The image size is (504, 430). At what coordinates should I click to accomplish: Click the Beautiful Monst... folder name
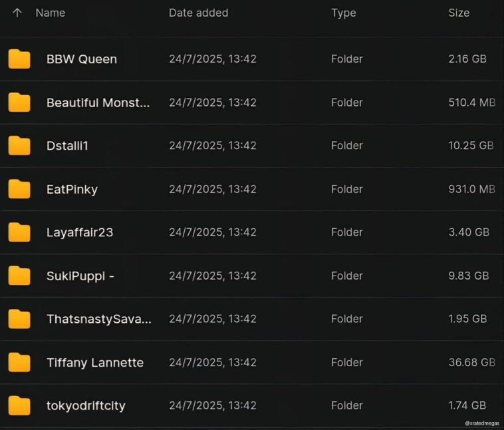98,103
